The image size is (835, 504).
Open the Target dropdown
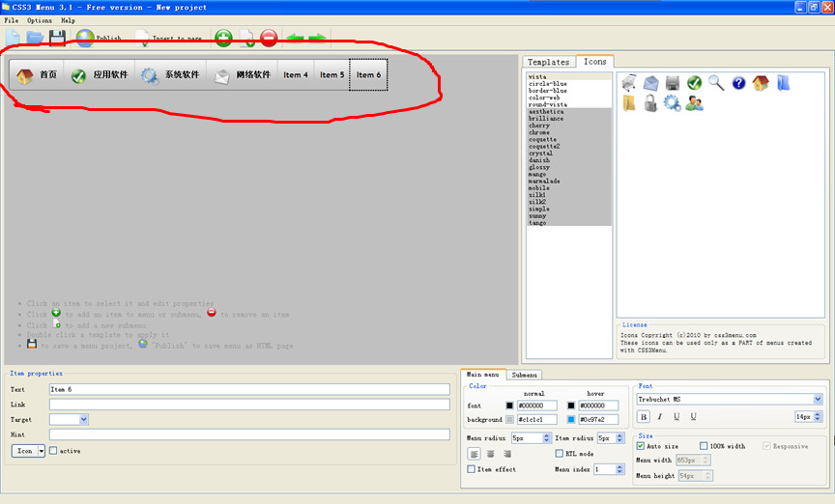(x=84, y=419)
